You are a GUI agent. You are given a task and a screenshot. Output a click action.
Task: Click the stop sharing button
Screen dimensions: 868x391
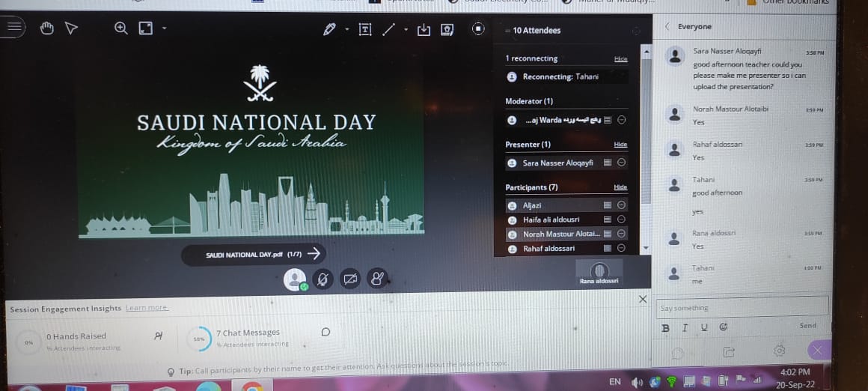tap(479, 29)
